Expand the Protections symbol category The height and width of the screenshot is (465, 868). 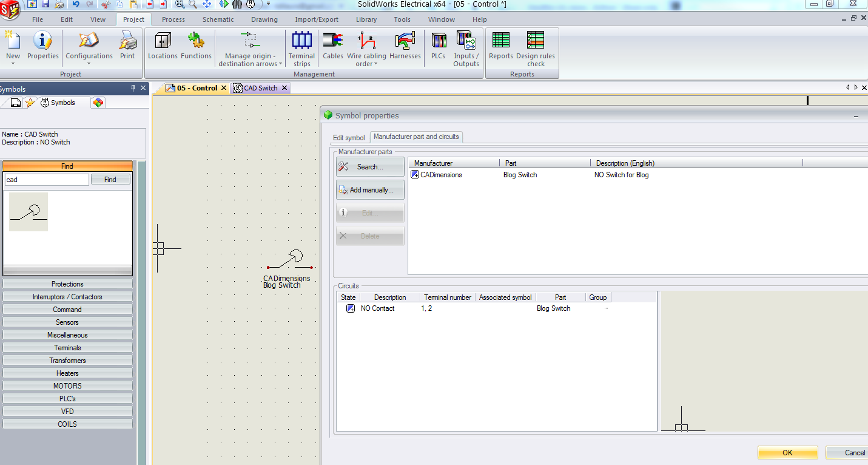[67, 284]
